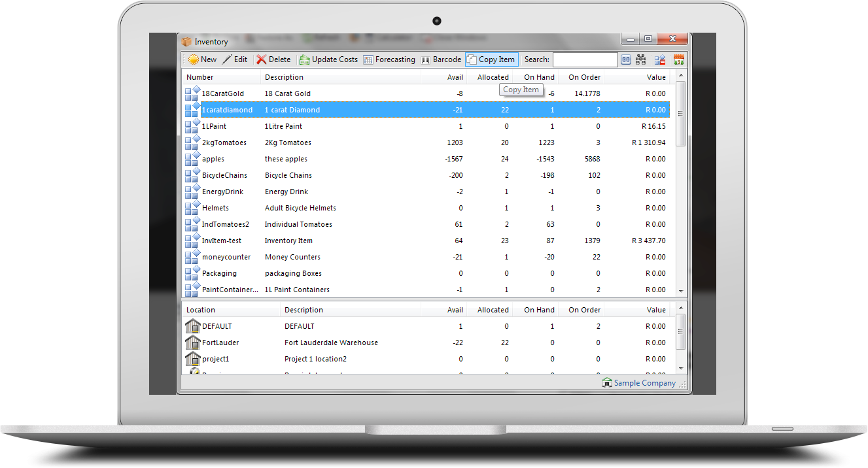868x468 pixels.
Task: Click the warehouse icon beside FortLauder
Action: pos(192,343)
